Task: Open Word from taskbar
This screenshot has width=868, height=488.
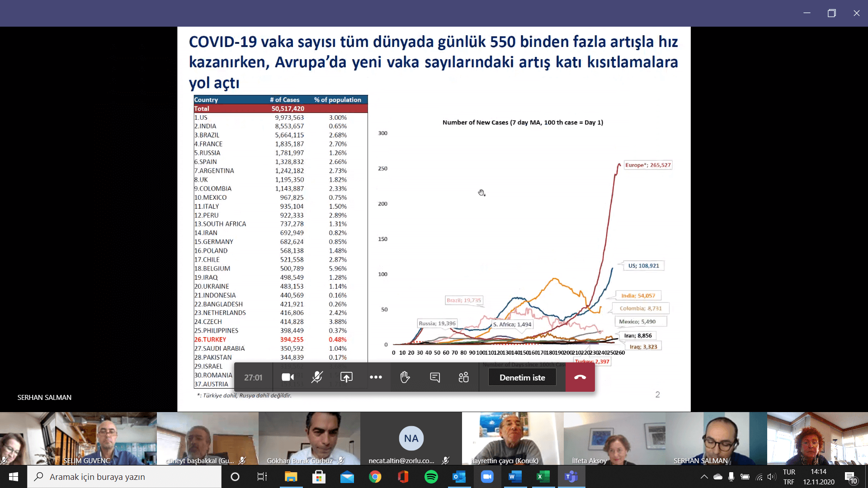Action: [515, 477]
